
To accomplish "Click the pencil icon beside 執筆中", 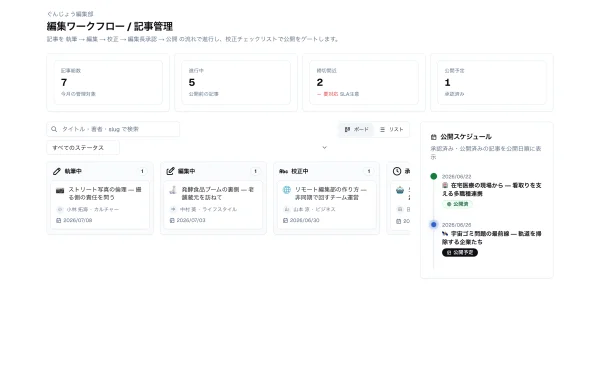I will tap(57, 171).
